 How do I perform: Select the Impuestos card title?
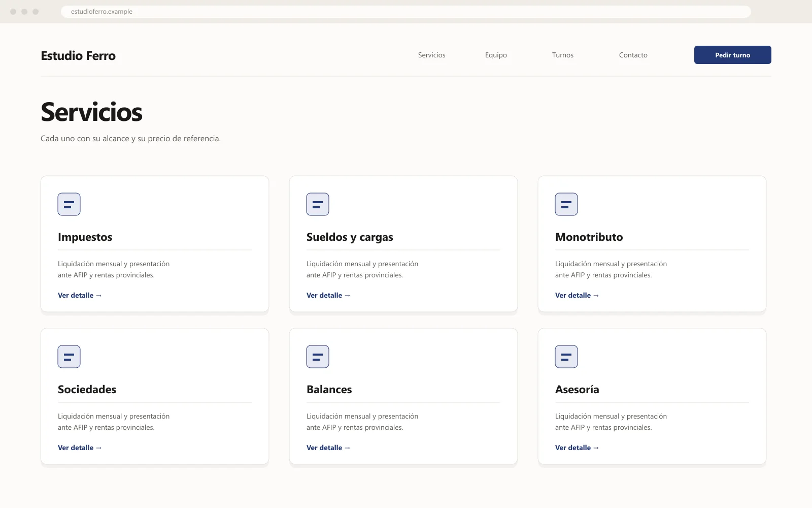(x=85, y=237)
